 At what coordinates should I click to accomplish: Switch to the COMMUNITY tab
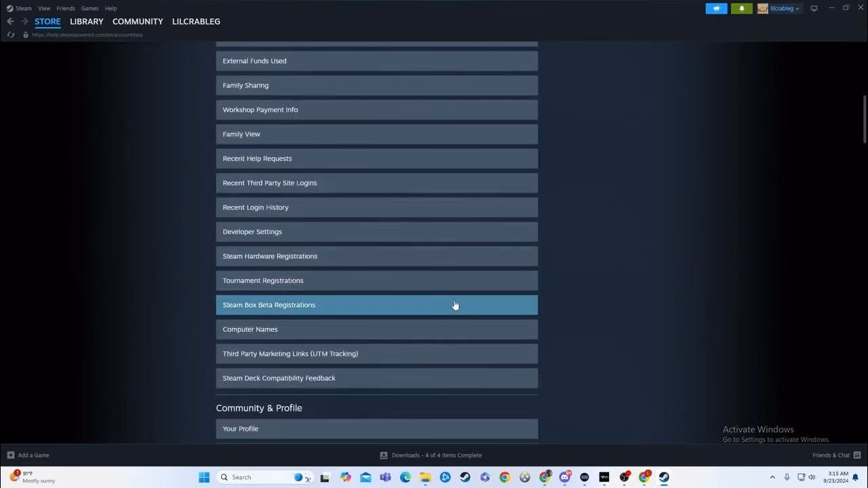pyautogui.click(x=138, y=22)
